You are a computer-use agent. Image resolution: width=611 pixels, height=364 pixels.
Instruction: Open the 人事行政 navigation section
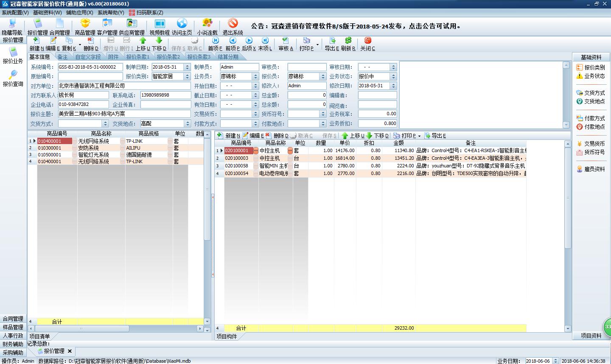point(13,336)
